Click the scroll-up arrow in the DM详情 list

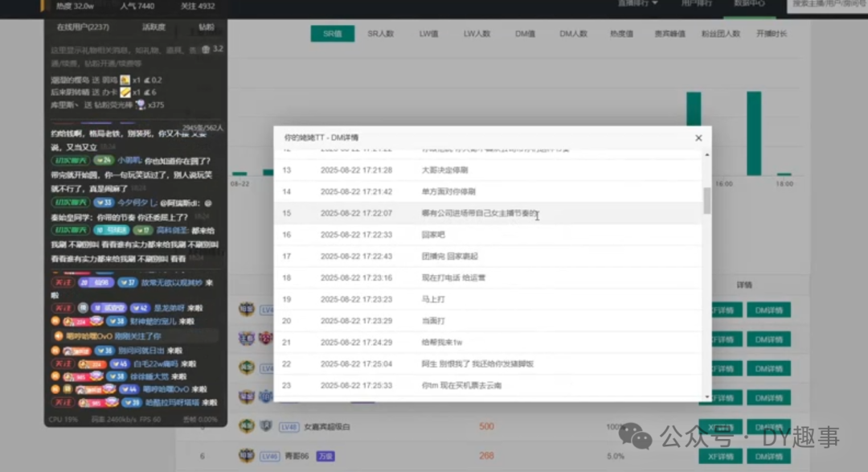tap(707, 154)
